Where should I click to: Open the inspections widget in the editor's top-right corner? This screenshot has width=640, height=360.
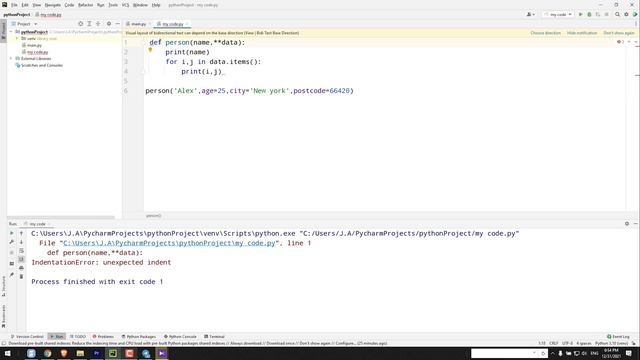coord(620,42)
